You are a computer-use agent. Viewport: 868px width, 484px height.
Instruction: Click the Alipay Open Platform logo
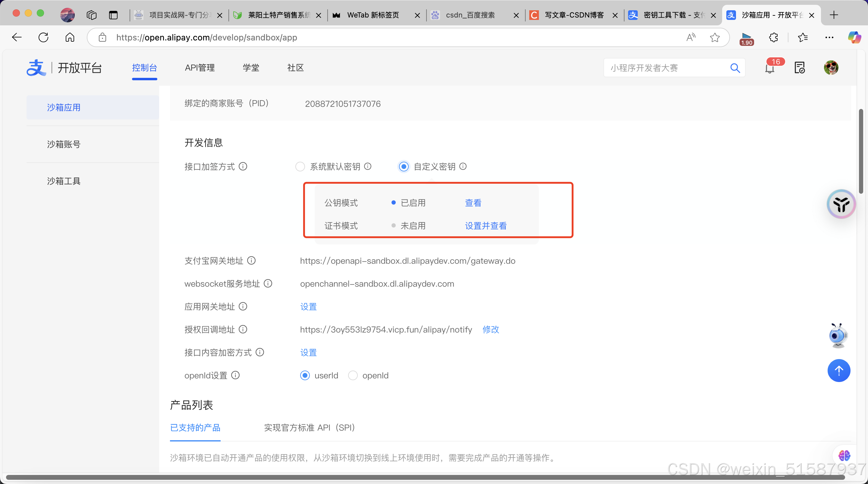[36, 68]
